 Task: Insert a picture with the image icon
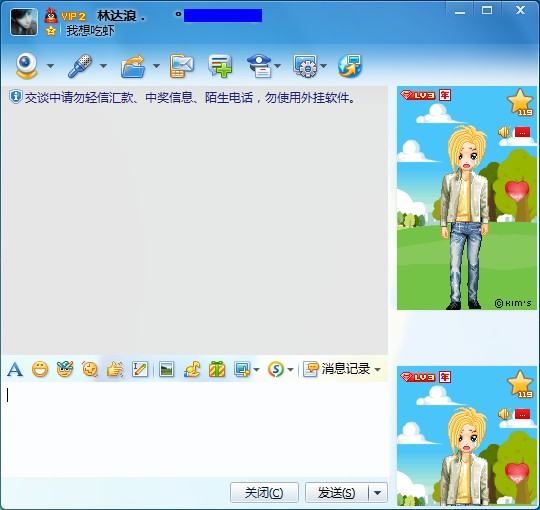(167, 370)
